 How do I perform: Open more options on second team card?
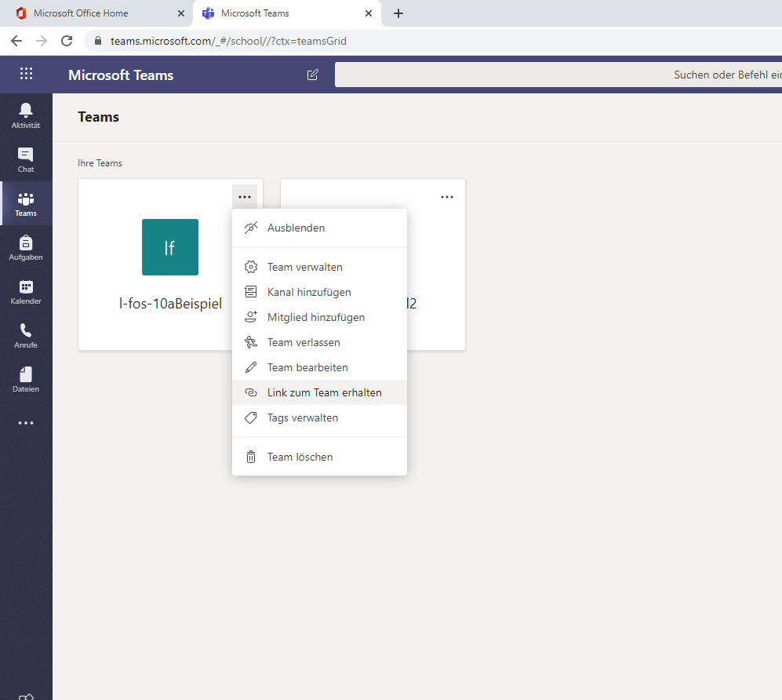[447, 197]
